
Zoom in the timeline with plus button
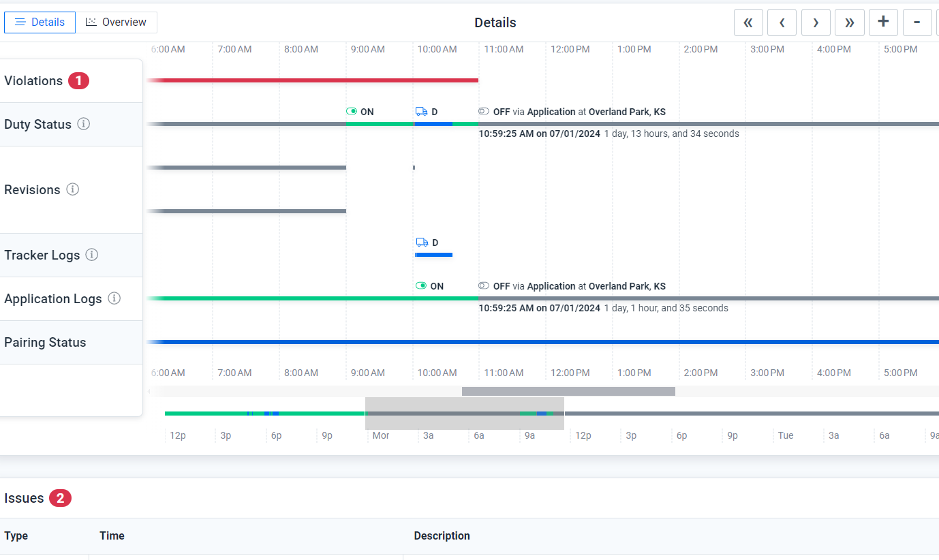[883, 22]
